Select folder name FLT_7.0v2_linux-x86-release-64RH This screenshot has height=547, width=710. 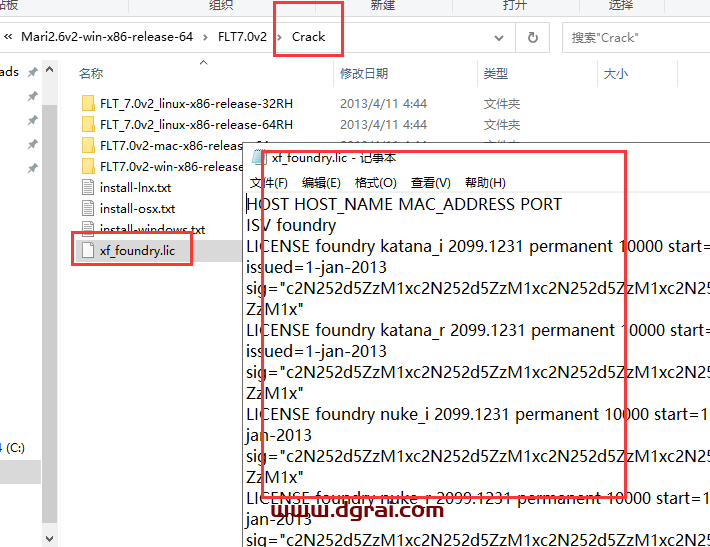click(x=196, y=125)
